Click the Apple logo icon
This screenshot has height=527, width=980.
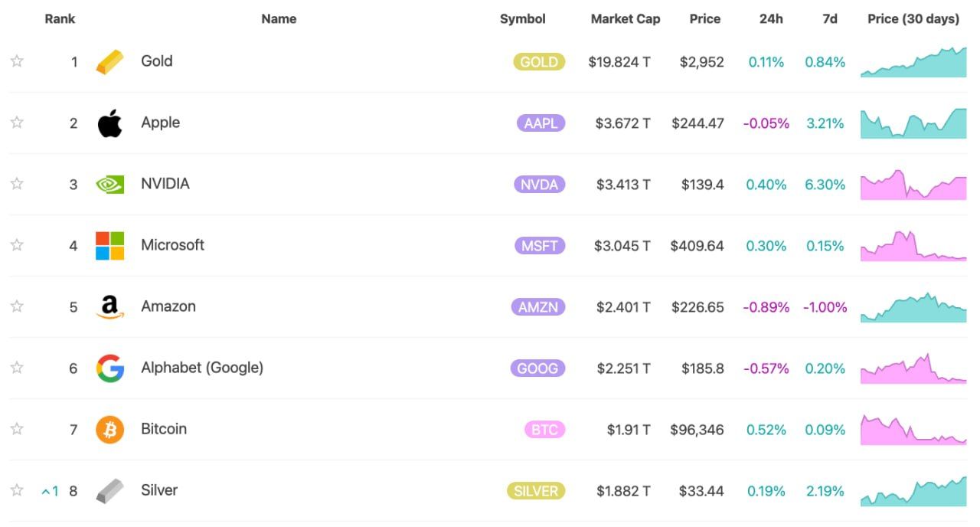pos(109,123)
